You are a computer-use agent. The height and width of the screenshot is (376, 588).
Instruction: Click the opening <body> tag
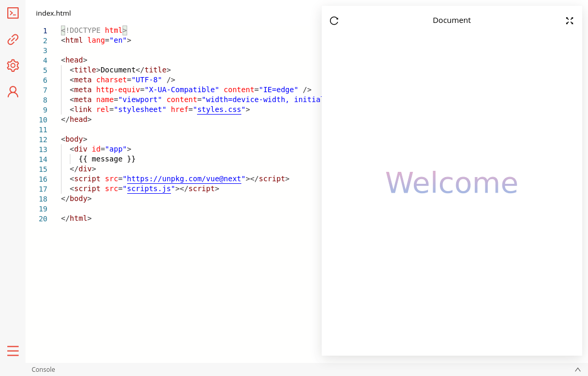74,140
